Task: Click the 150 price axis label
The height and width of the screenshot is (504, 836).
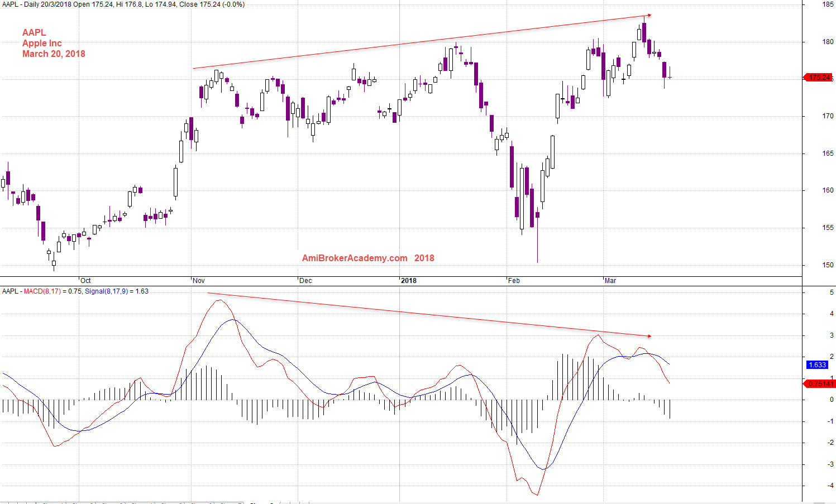Action: point(828,265)
